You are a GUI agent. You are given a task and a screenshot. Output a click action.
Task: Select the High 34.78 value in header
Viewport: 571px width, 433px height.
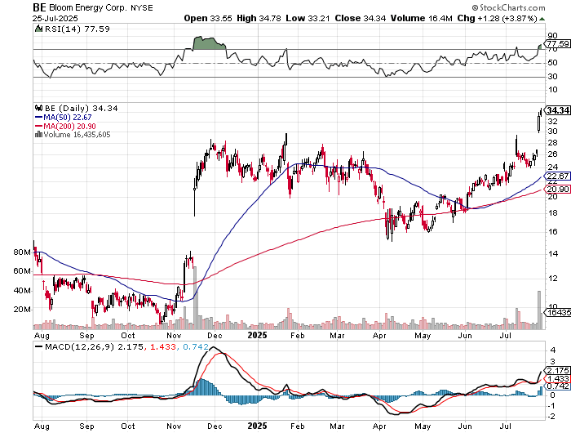[259, 18]
